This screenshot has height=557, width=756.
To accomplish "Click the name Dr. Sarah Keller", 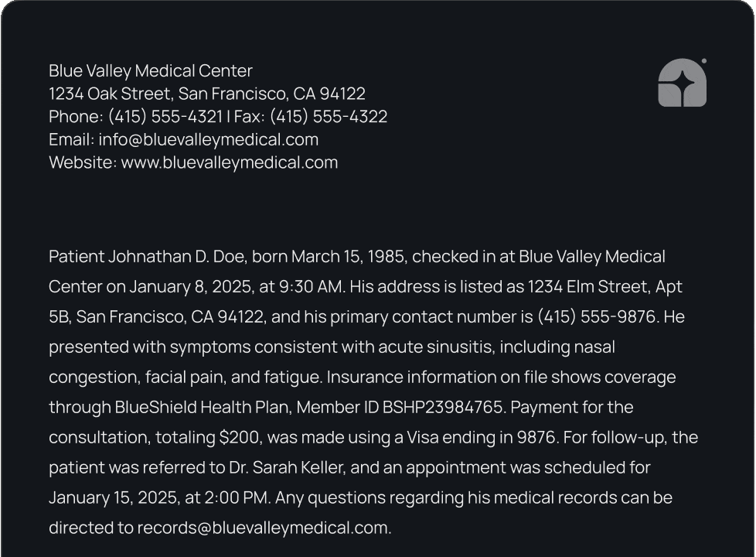I will point(287,467).
